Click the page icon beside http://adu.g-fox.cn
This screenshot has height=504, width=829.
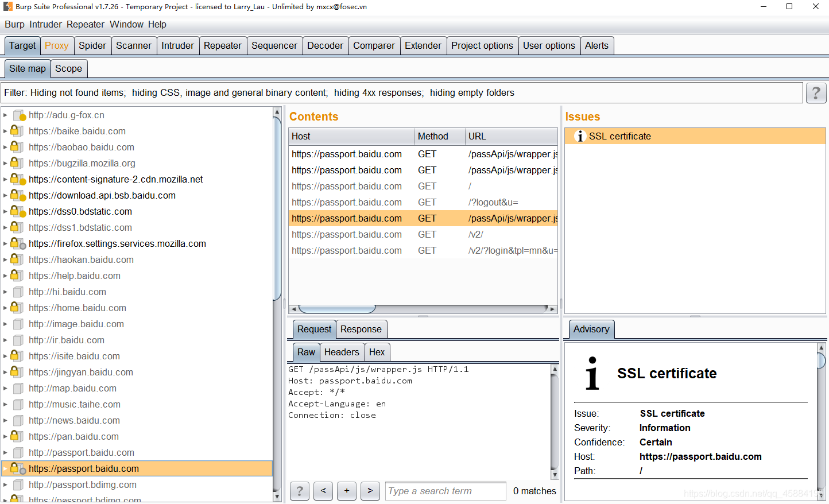tap(19, 115)
